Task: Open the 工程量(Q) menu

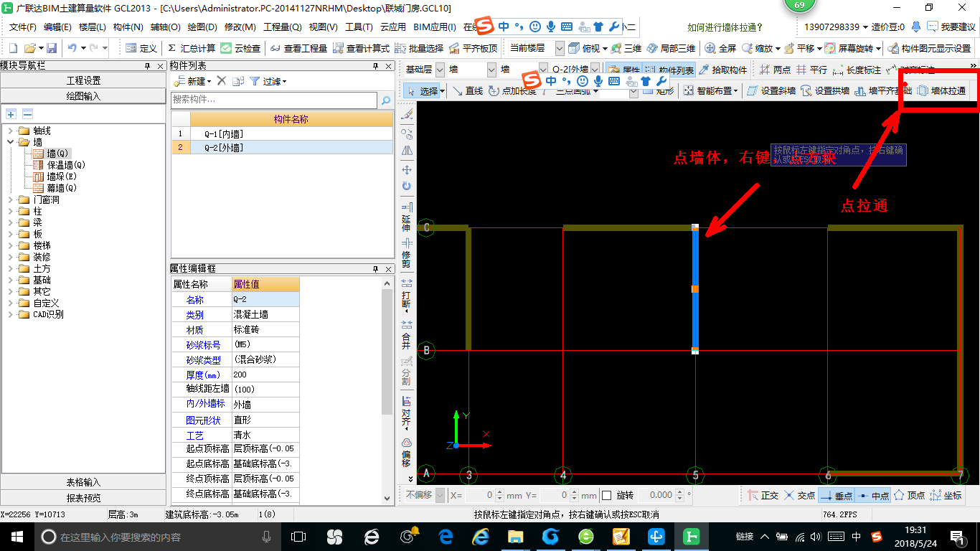Action: coord(283,27)
